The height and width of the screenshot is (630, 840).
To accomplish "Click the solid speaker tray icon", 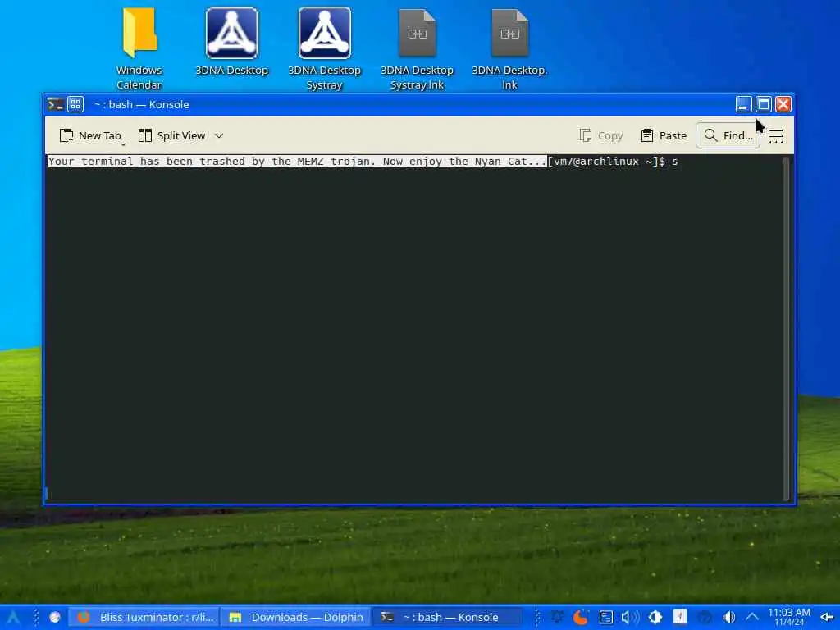I will 728,617.
